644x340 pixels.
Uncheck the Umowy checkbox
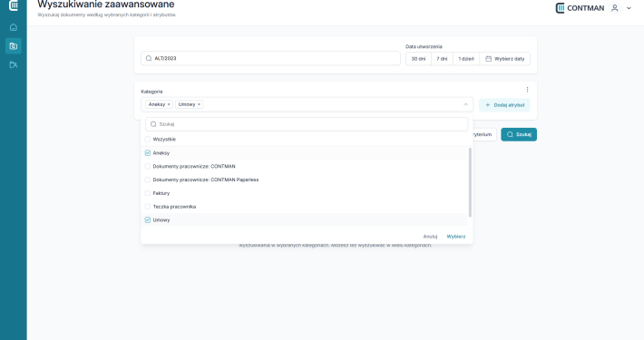tap(148, 220)
